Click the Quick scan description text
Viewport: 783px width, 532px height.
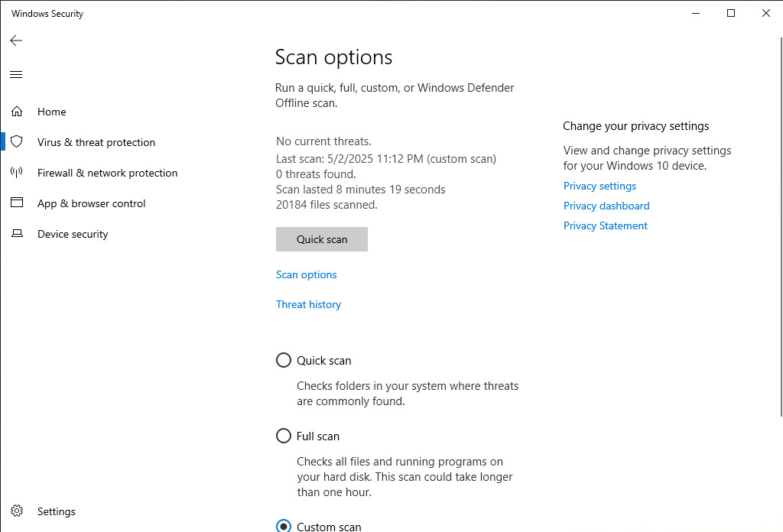(x=408, y=394)
